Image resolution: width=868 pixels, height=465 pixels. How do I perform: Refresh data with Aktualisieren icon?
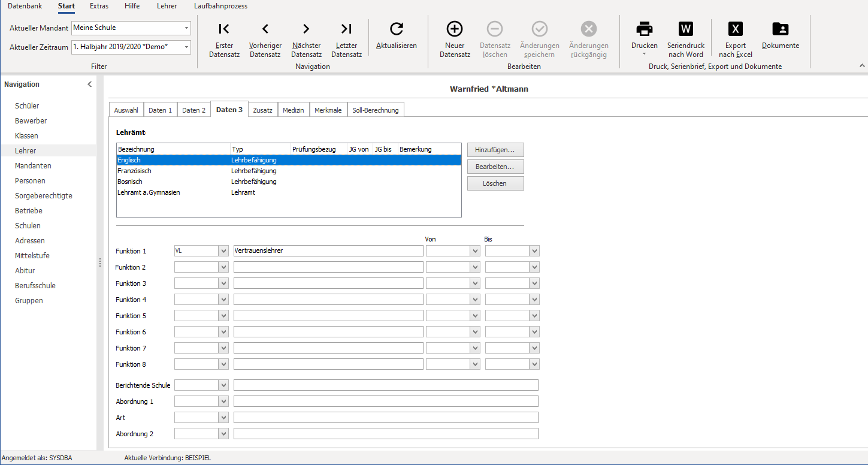pyautogui.click(x=397, y=29)
